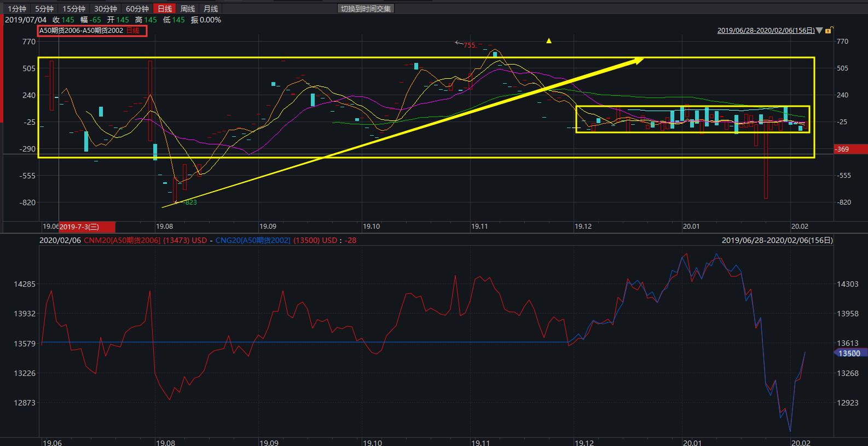Click the red -369 axis price tag
This screenshot has height=446, width=868.
(850, 149)
